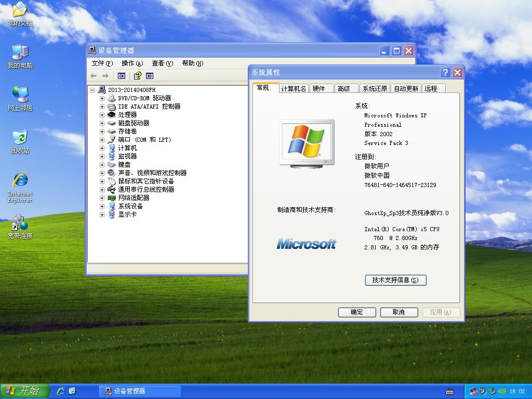Select the 计算机 tree label

pyautogui.click(x=127, y=148)
